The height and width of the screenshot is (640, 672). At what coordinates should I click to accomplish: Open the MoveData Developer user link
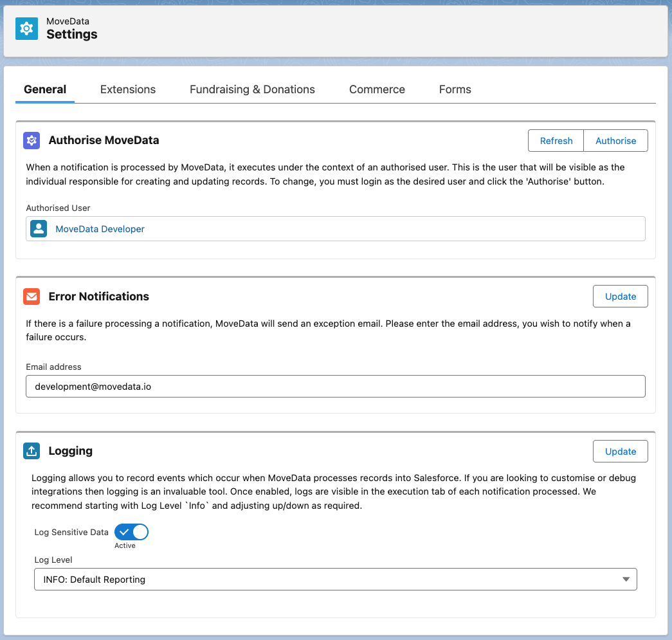[100, 229]
